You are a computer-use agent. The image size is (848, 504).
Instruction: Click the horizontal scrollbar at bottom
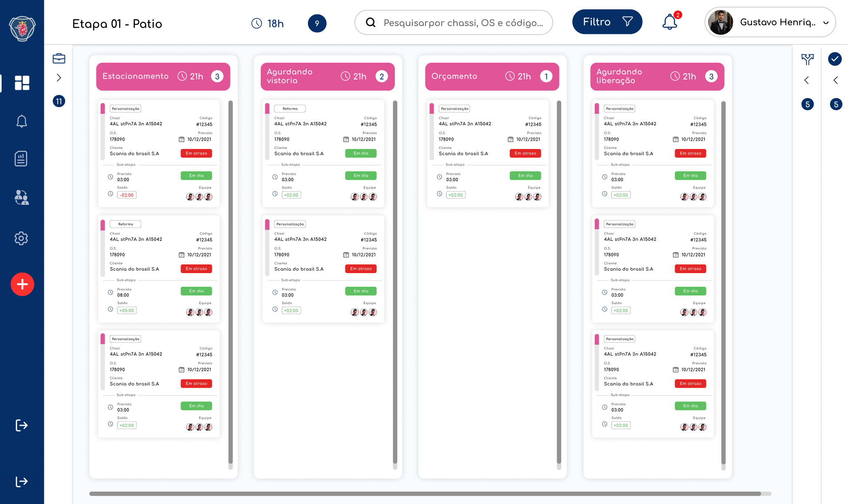[x=425, y=494]
